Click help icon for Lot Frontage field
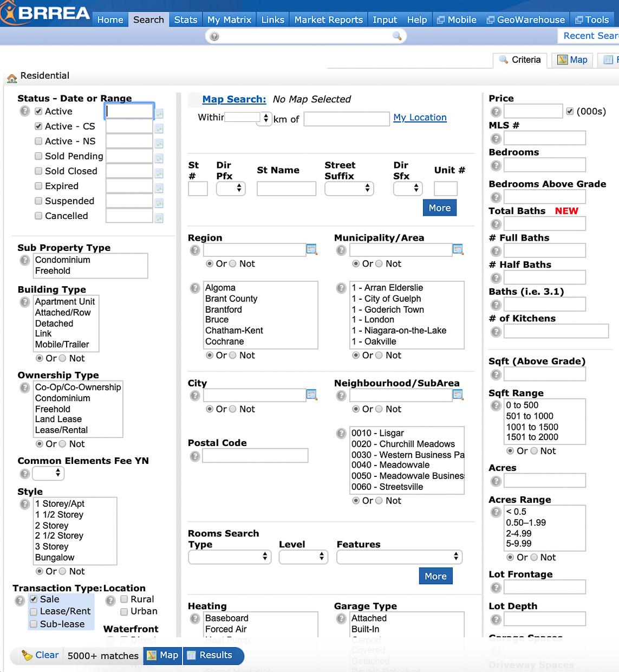 [x=496, y=587]
